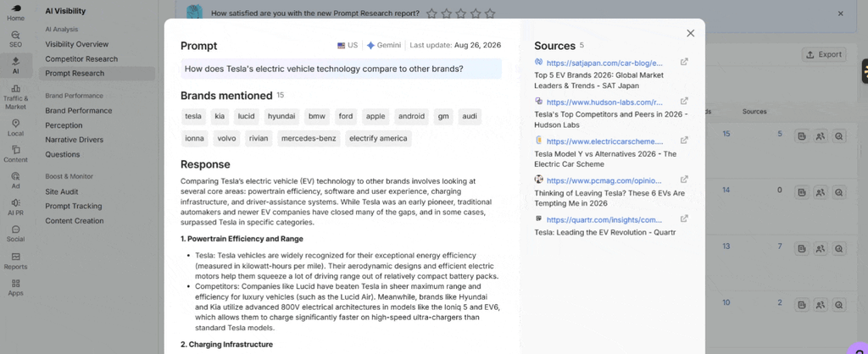
Task: Open Competitor Research in the sidebar
Action: click(x=81, y=58)
